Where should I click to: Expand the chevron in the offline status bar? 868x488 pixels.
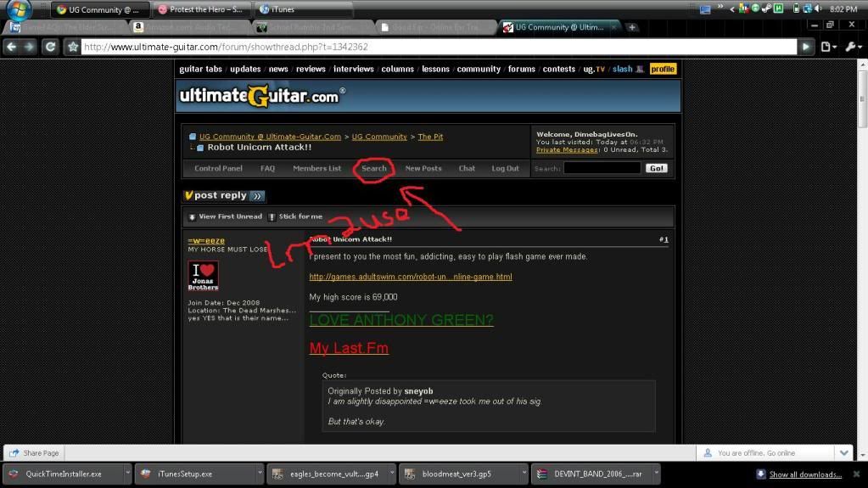coord(843,453)
